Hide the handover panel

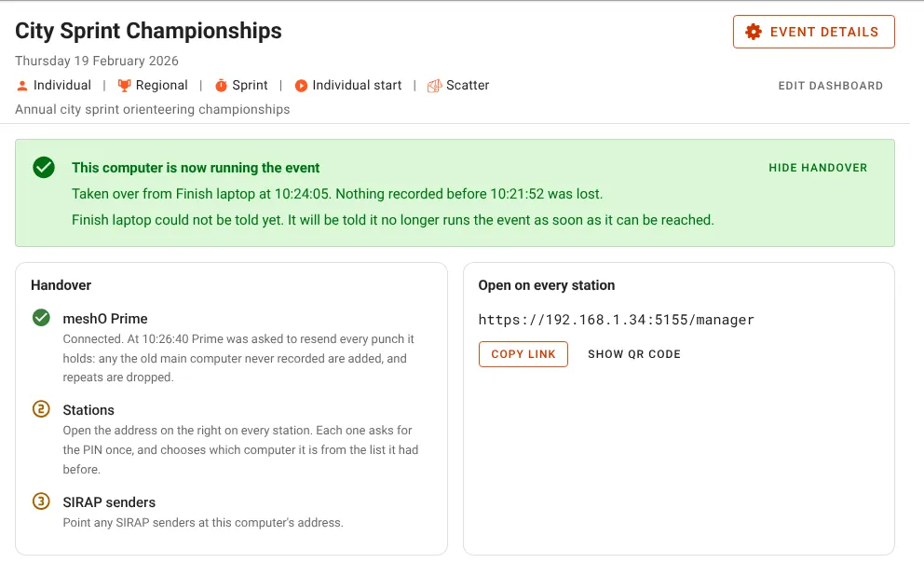click(818, 168)
